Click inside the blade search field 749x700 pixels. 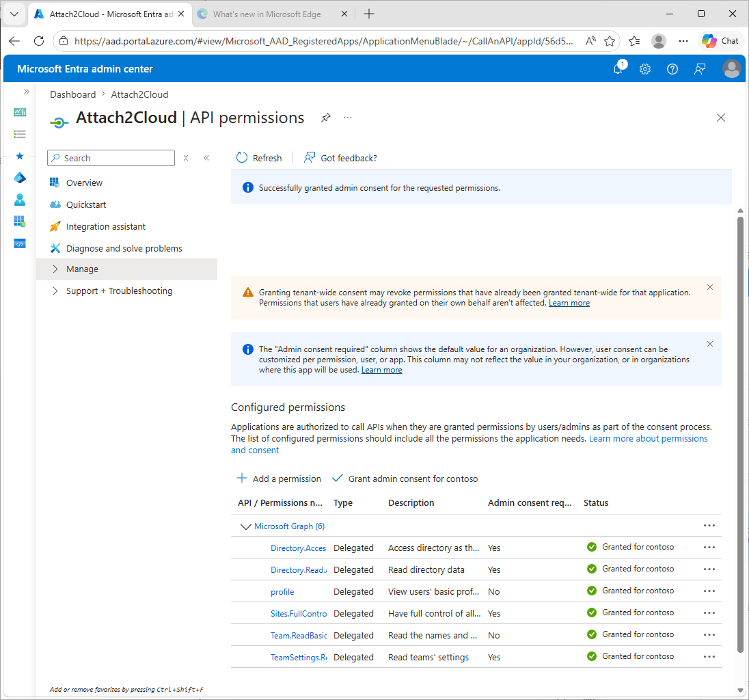111,157
